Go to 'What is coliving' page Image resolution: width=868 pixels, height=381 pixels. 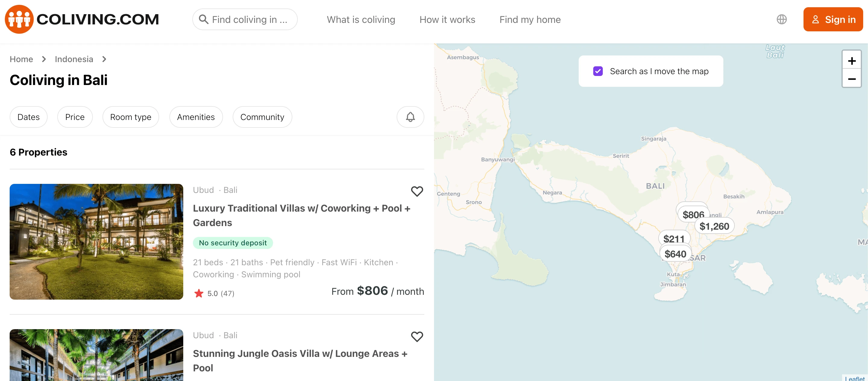361,20
